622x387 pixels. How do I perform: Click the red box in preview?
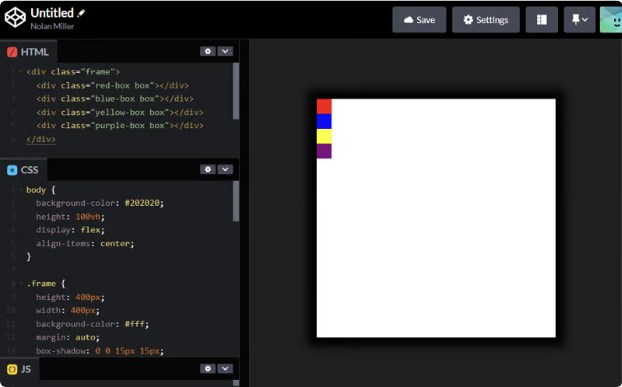[x=324, y=106]
